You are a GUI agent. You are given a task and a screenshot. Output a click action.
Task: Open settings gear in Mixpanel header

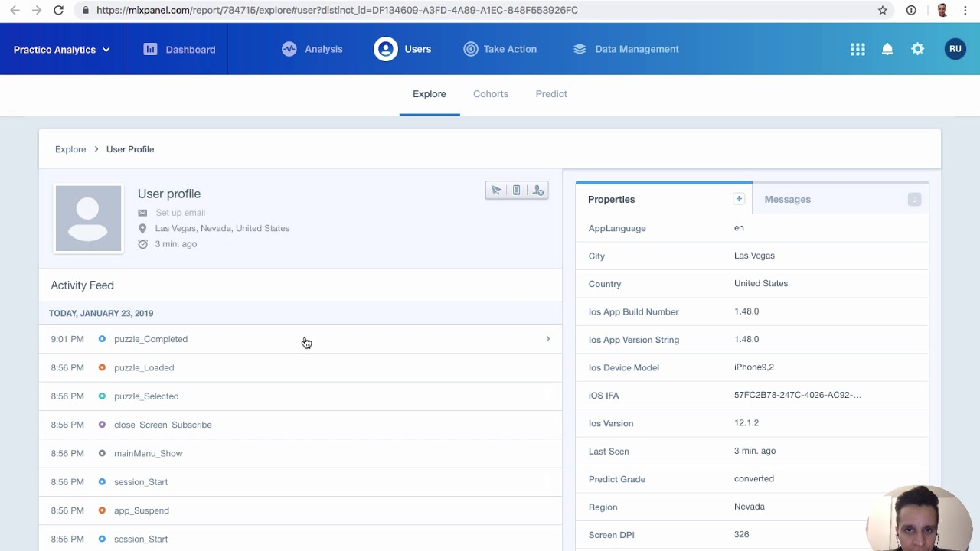(917, 49)
